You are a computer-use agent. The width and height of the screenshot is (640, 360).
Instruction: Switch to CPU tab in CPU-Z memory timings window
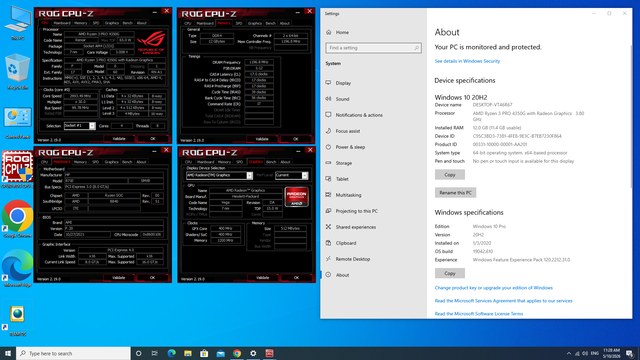pyautogui.click(x=187, y=23)
